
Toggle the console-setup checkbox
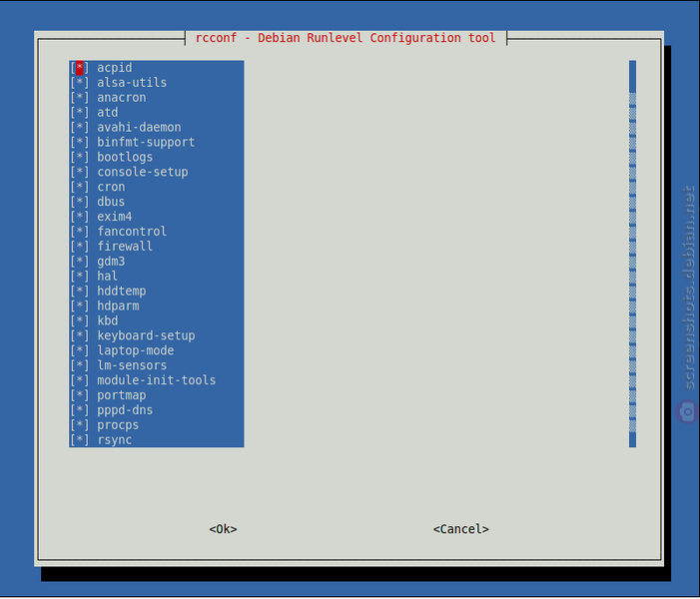pos(80,172)
